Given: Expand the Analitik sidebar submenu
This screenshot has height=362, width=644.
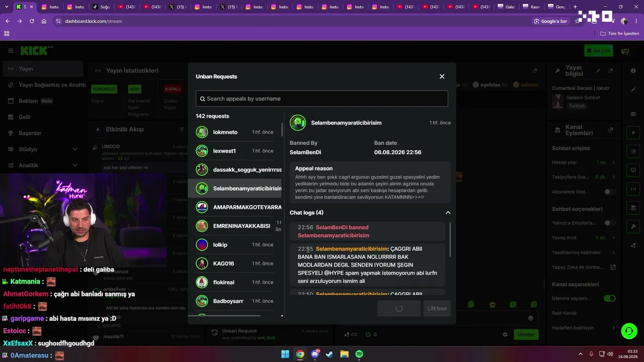Looking at the screenshot, I should (75, 165).
